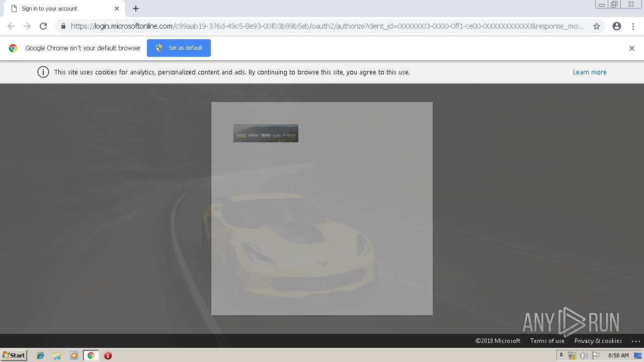Click the footer ellipsis more options
Image resolution: width=644 pixels, height=362 pixels.
(636, 341)
